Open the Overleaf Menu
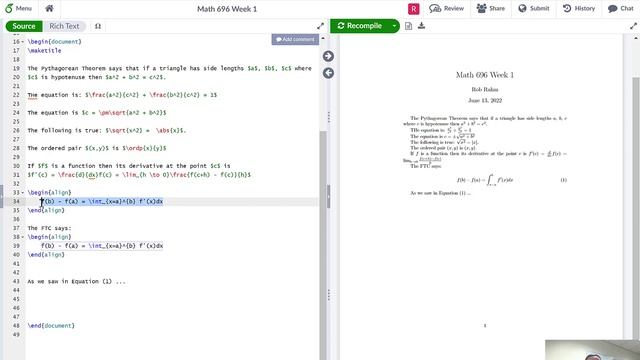The image size is (640, 360). click(x=18, y=9)
